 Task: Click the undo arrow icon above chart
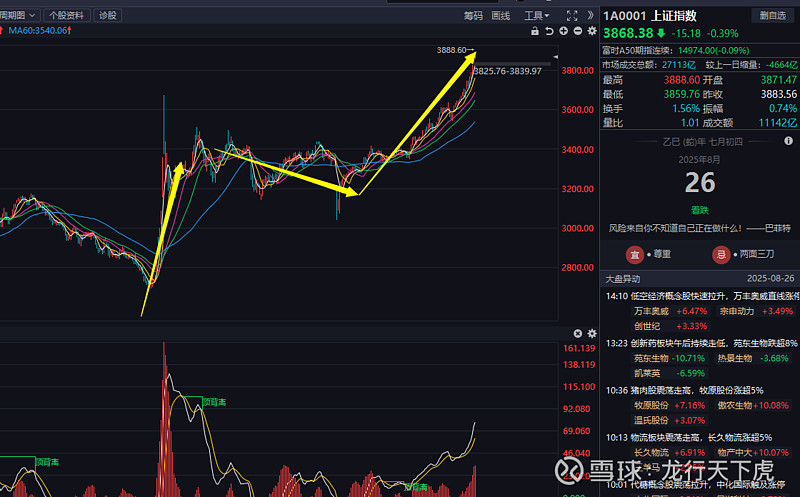[x=549, y=31]
